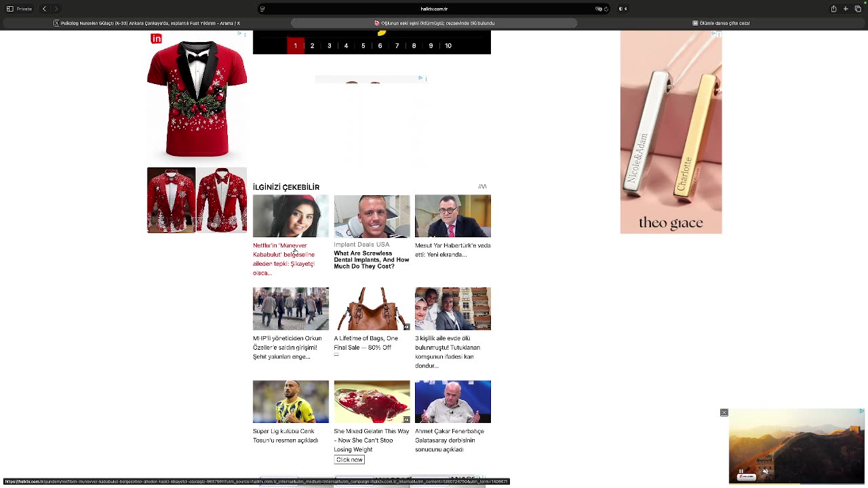Open the Ahmet Çakar article image

453,401
